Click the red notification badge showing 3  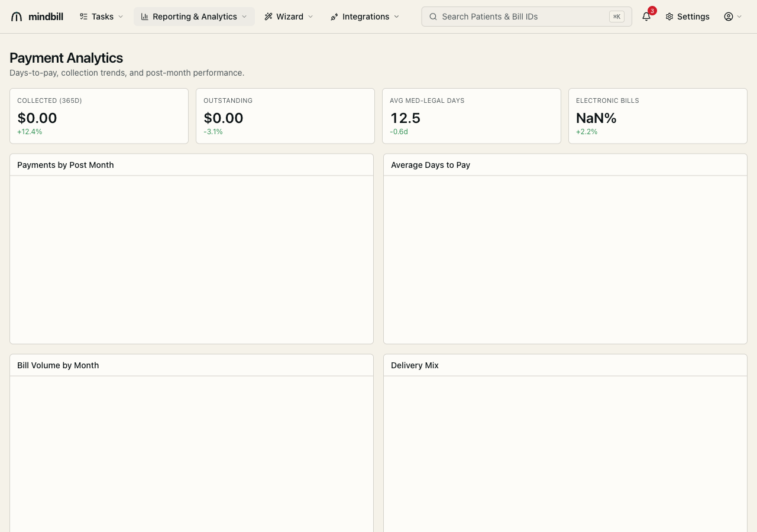click(652, 11)
